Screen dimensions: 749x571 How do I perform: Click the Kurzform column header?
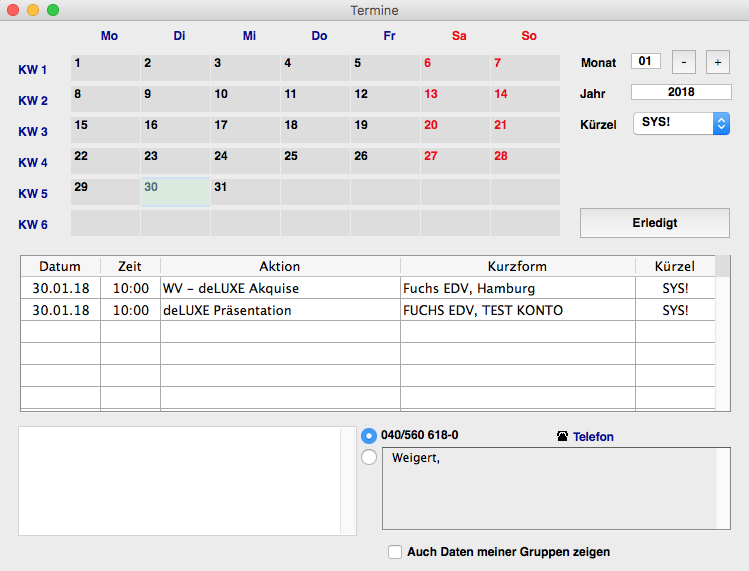pyautogui.click(x=517, y=266)
